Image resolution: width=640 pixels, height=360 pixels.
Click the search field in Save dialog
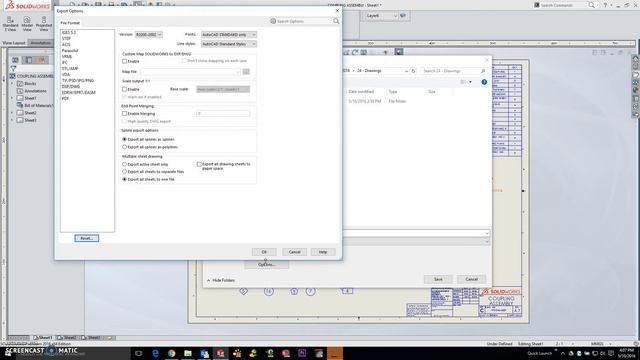pos(454,71)
